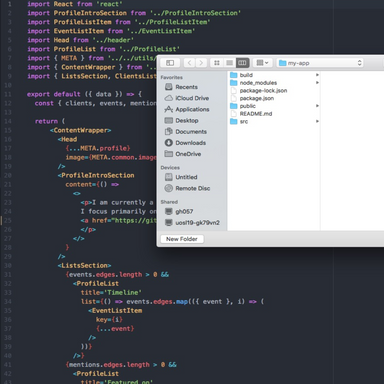
Task: Switch to column view
Action: click(242, 63)
